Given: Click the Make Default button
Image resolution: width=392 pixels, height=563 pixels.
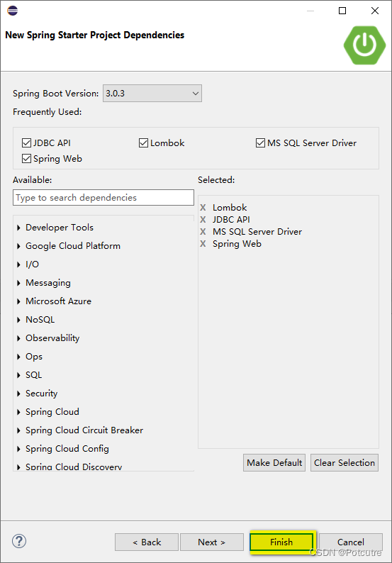Looking at the screenshot, I should 274,463.
